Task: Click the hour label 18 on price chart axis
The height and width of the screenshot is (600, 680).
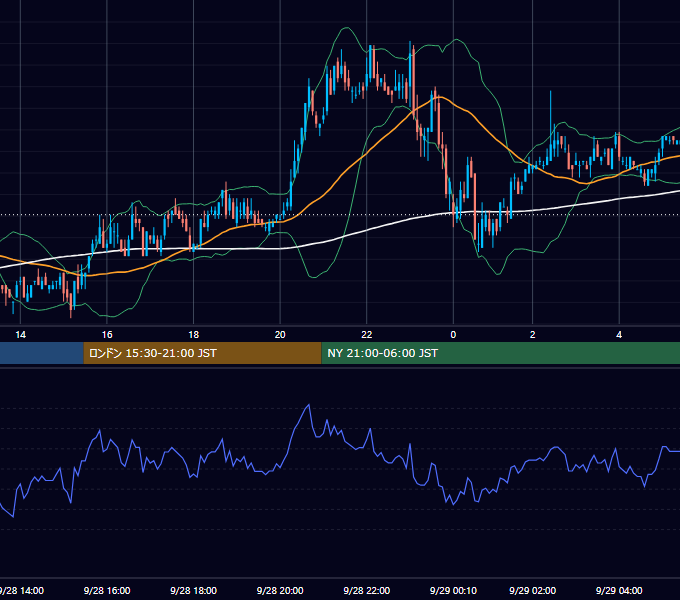Action: (x=193, y=335)
